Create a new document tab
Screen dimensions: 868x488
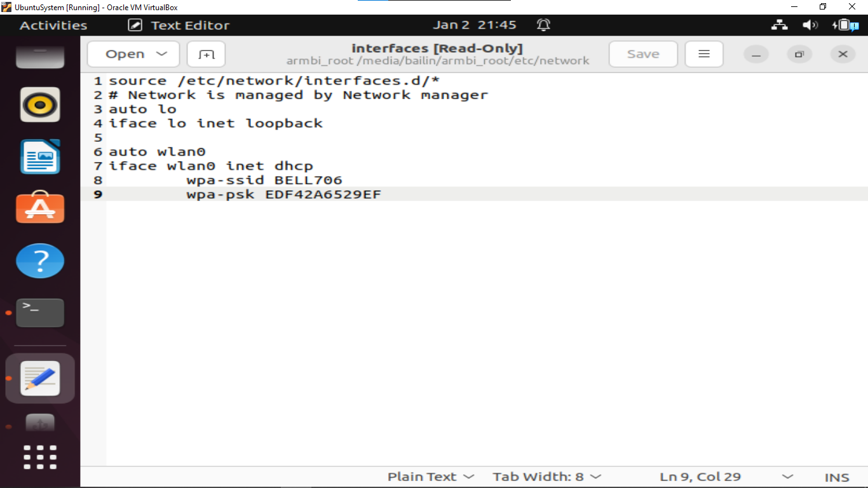[206, 55]
